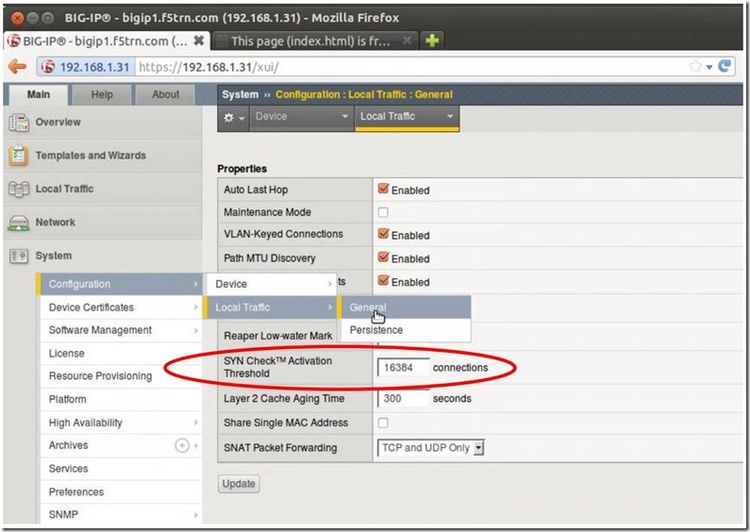Image resolution: width=750 pixels, height=532 pixels.
Task: Click the Local Traffic sidebar icon
Action: (x=19, y=189)
